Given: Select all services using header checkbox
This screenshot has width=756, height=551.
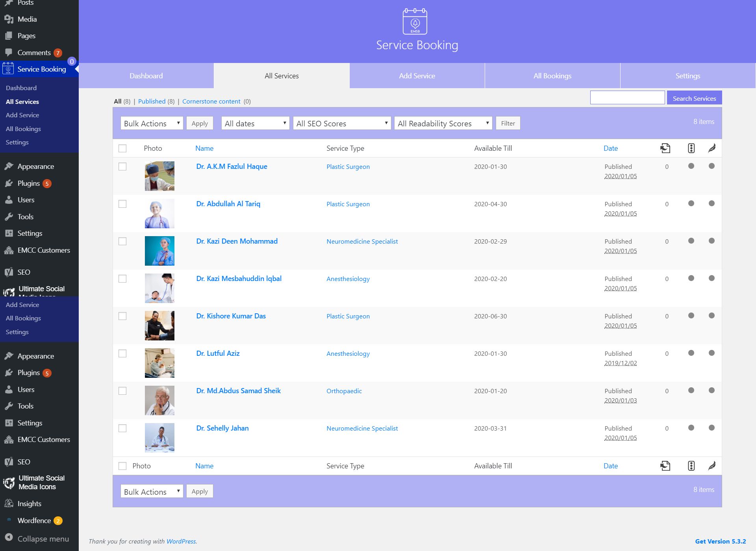Looking at the screenshot, I should 122,148.
